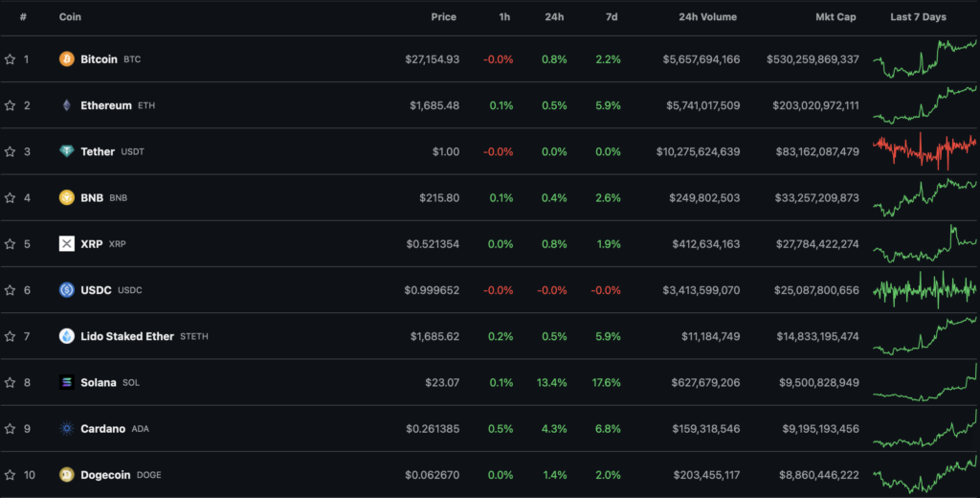980x498 pixels.
Task: Click the Dogecoin logo icon
Action: pos(67,475)
